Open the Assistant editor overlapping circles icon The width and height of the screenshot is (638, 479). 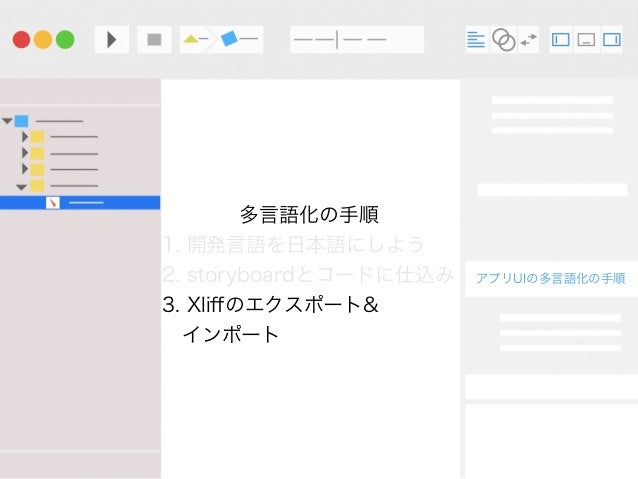point(504,39)
